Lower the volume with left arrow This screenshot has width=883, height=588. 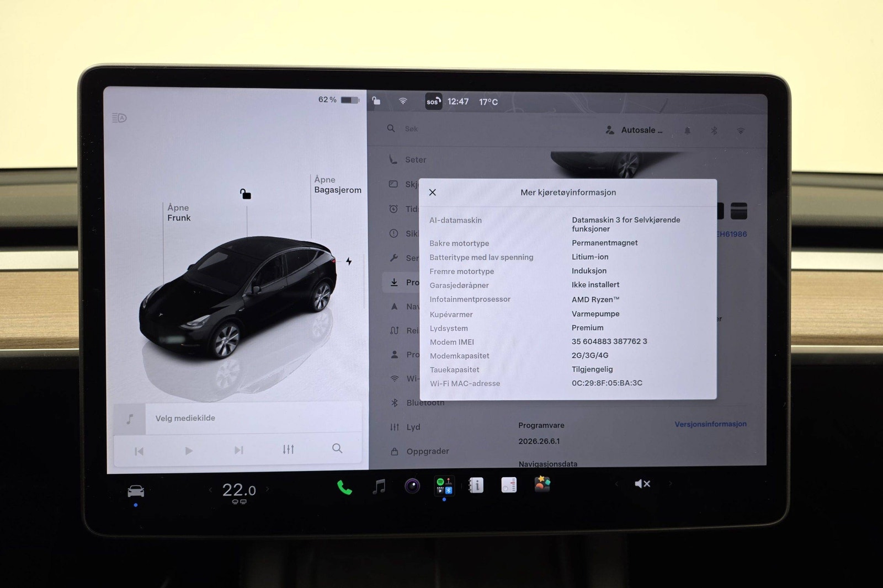pyautogui.click(x=616, y=484)
